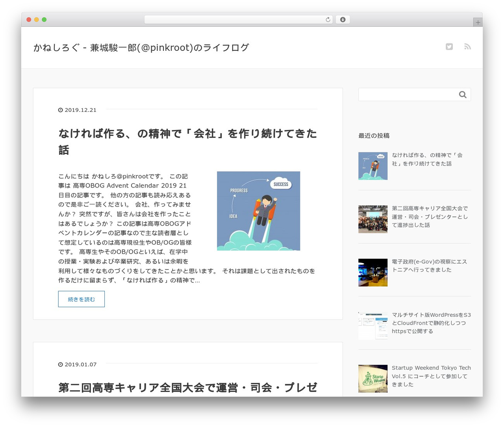Open article なければ作る、の精神で「会社」 heading
This screenshot has height=427, width=504.
click(x=188, y=141)
